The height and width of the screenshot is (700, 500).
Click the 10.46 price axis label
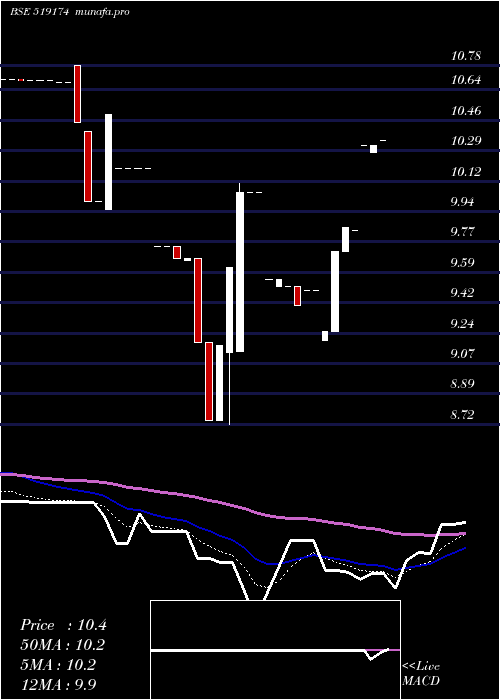466,111
